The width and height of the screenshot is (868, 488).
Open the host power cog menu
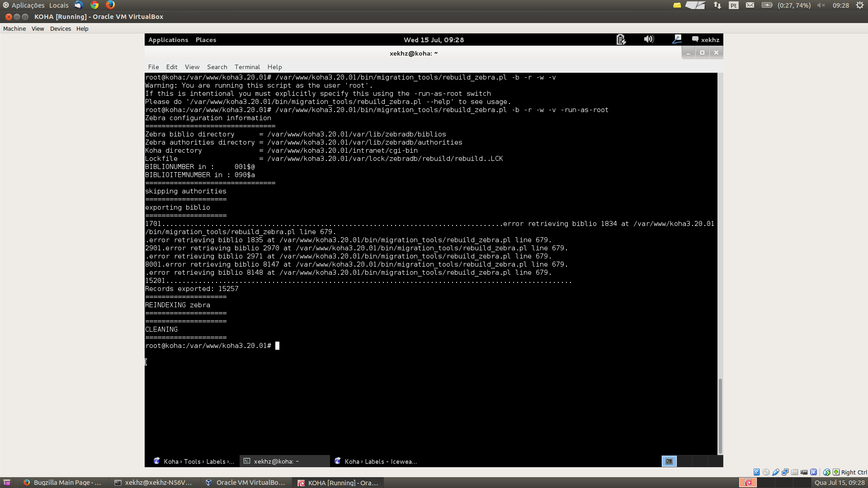tap(859, 5)
